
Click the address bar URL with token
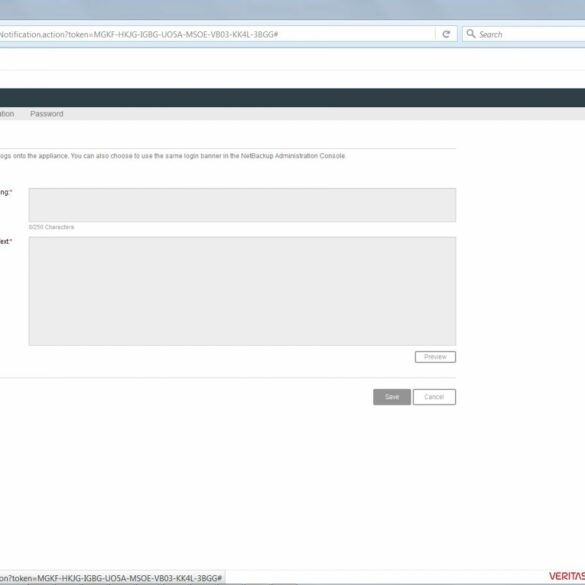[x=139, y=35]
